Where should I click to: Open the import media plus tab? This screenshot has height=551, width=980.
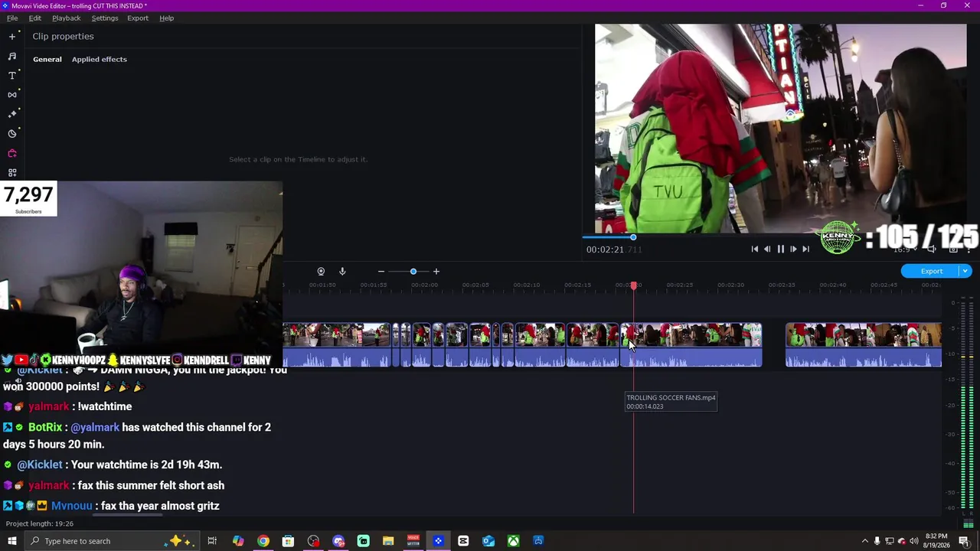coord(12,36)
